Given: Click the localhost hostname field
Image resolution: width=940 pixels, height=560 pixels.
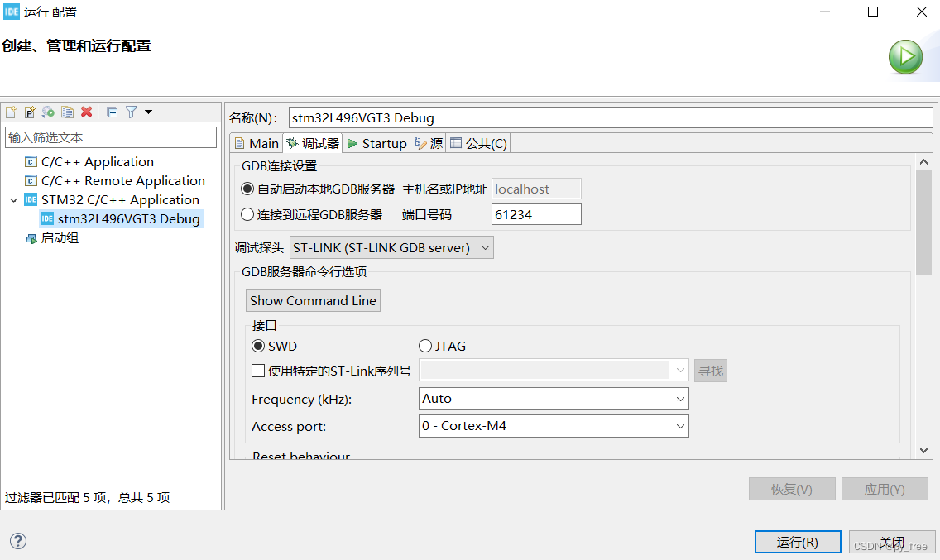Looking at the screenshot, I should (x=536, y=189).
